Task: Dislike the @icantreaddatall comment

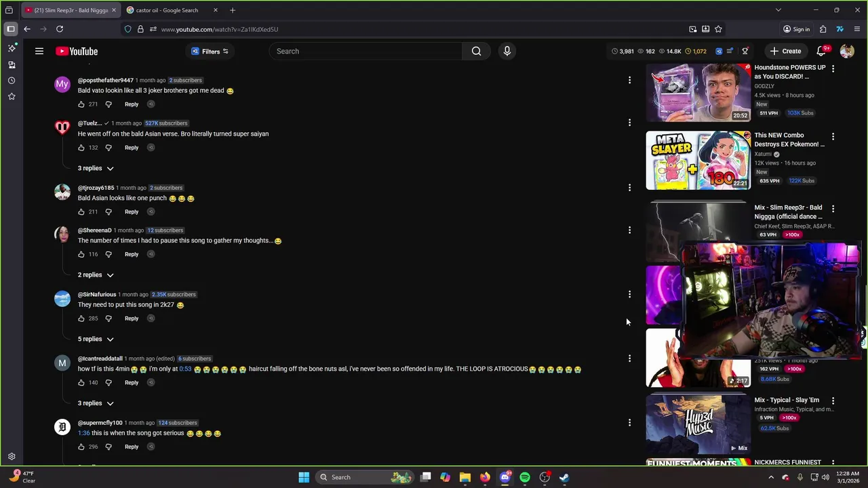Action: (x=108, y=383)
